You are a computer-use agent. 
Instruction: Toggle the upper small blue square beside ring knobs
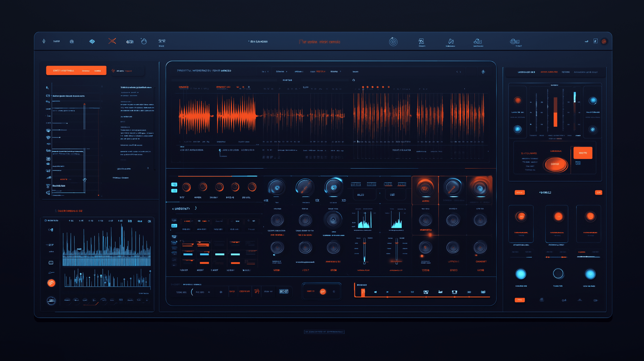[x=174, y=184]
